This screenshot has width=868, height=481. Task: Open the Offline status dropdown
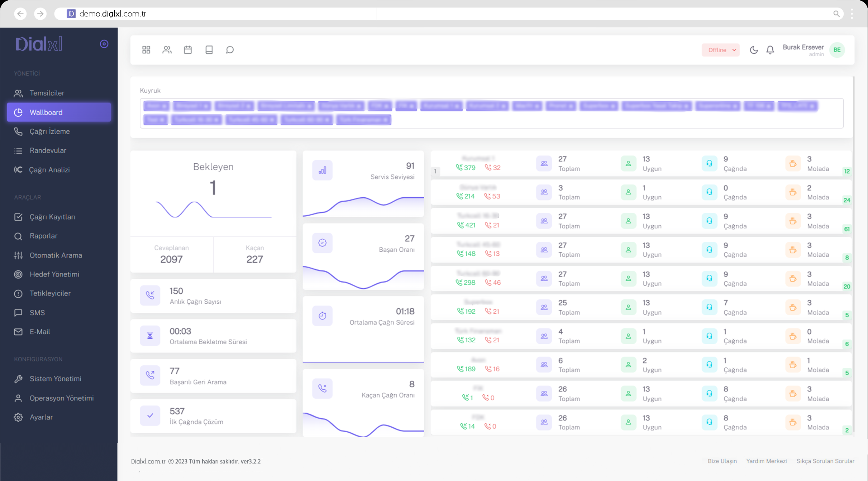pyautogui.click(x=720, y=50)
